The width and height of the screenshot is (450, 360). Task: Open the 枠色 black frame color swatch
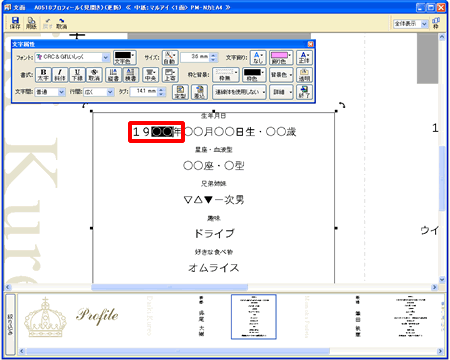(254, 75)
